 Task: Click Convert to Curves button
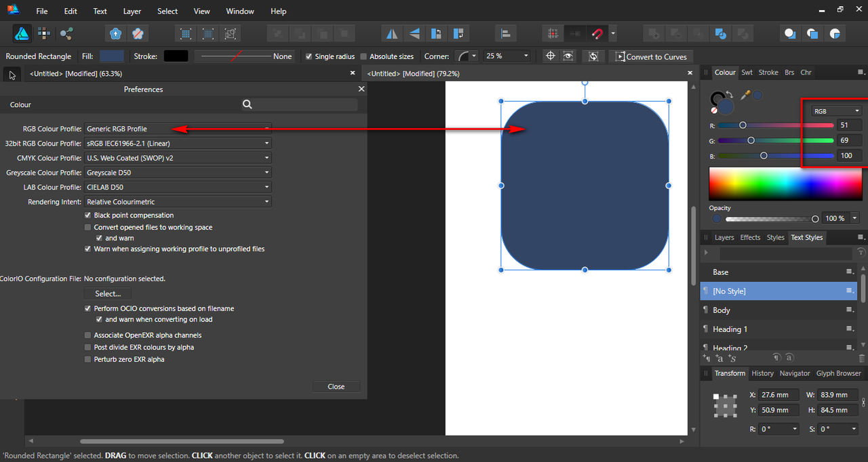651,56
